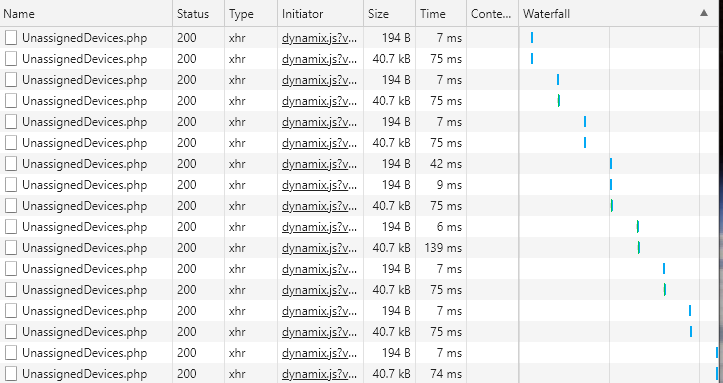Select the UnassignedDevices.php name taking 139 ms
The height and width of the screenshot is (383, 723).
click(84, 248)
